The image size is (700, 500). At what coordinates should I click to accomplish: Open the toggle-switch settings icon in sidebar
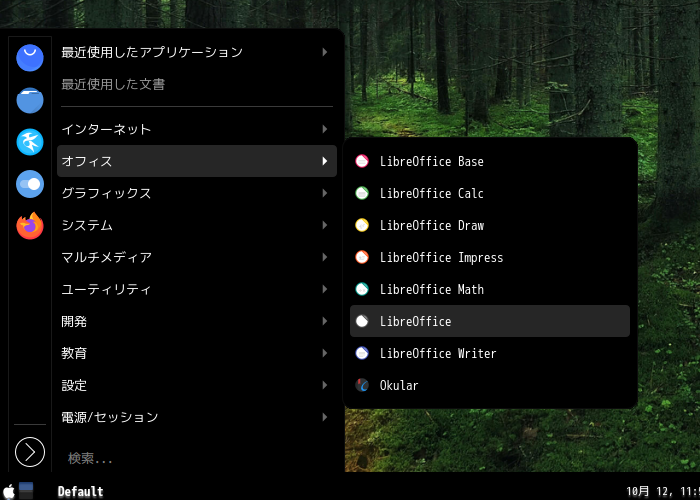click(30, 184)
